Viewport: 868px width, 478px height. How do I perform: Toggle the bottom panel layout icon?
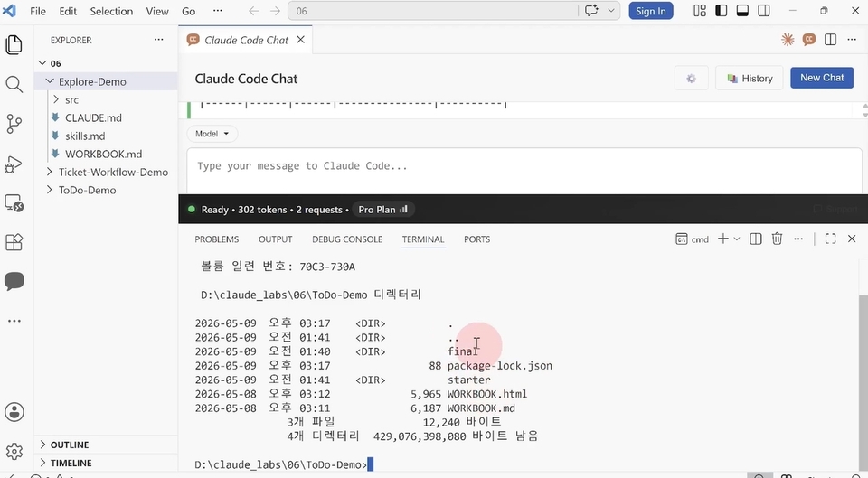[x=742, y=11]
